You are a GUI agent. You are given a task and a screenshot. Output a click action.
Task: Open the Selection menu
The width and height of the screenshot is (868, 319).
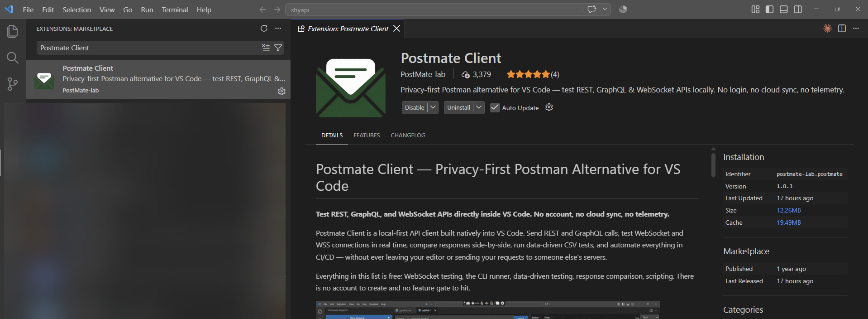(76, 10)
